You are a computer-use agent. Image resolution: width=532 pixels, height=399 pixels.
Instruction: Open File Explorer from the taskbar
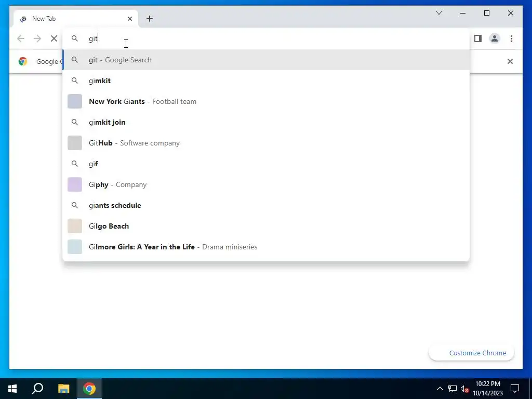pos(63,389)
